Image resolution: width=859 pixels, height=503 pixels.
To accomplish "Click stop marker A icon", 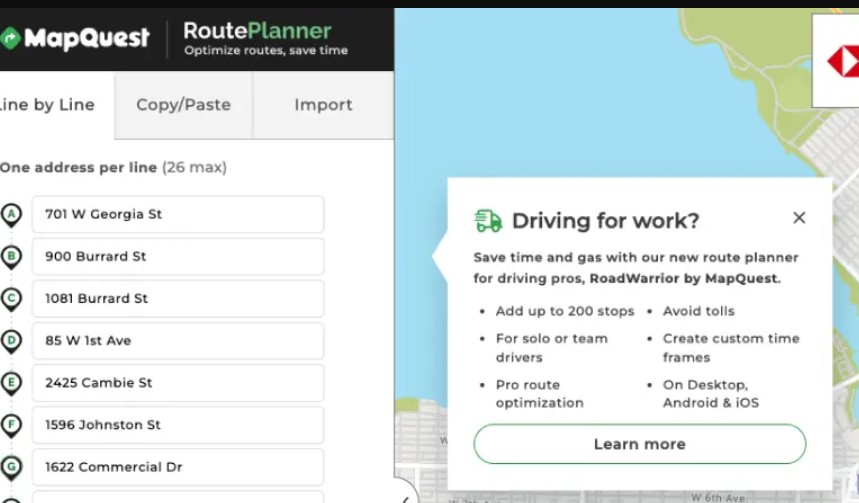I will (x=11, y=214).
